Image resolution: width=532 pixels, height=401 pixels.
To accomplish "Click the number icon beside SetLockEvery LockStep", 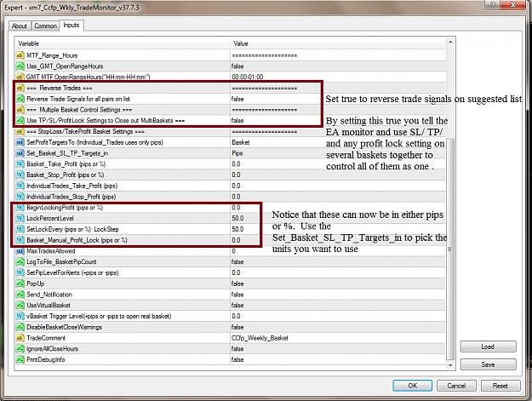I will (x=20, y=229).
